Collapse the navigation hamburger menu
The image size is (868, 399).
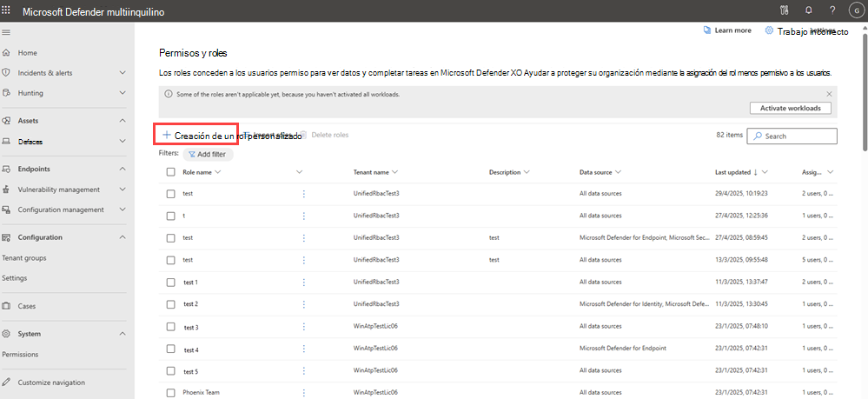[x=6, y=33]
